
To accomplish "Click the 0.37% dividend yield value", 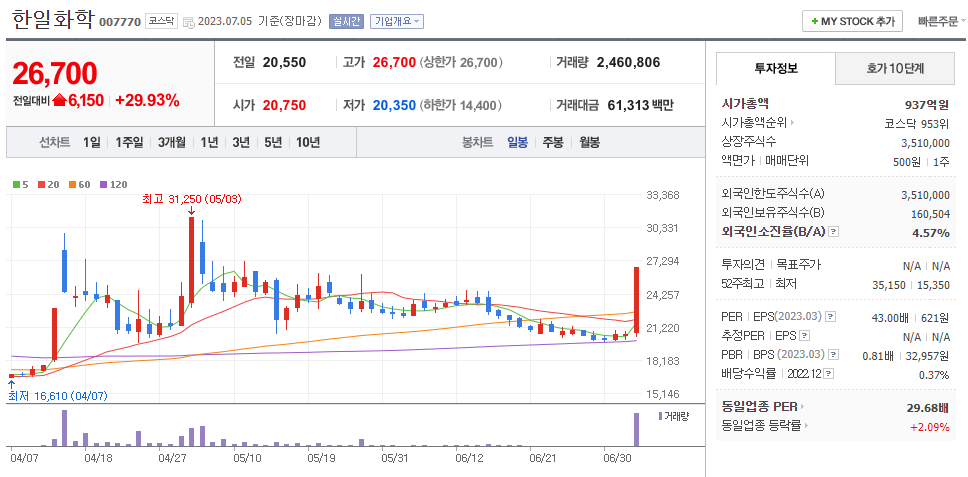I will pyautogui.click(x=933, y=375).
